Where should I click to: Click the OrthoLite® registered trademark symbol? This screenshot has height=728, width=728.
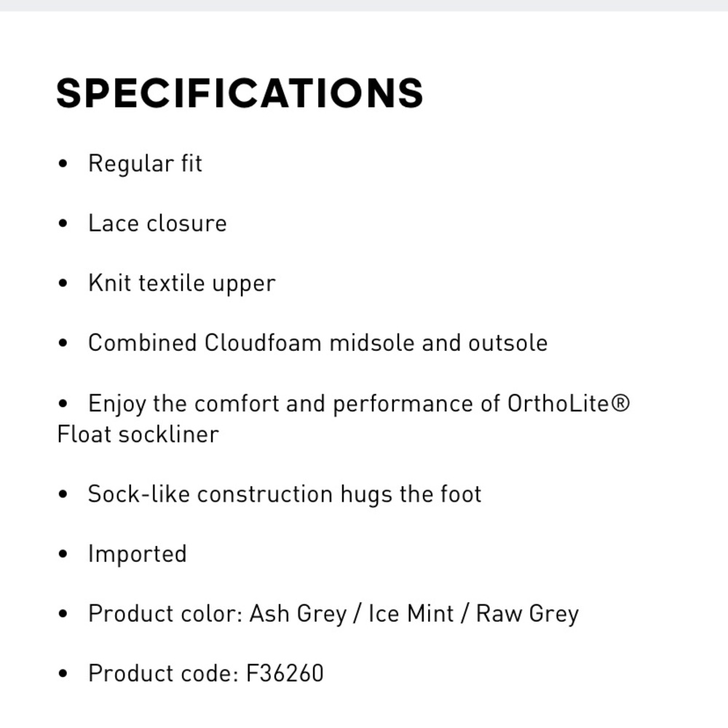[x=620, y=403]
